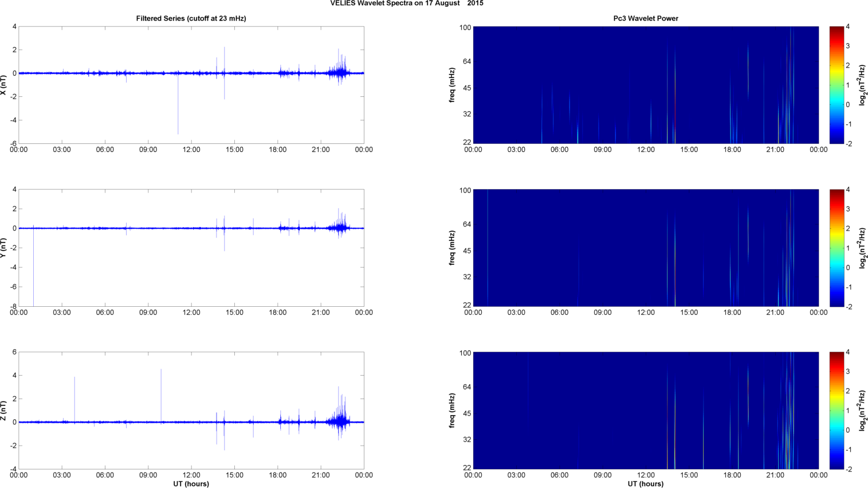Select the Filtered Series cutoff title

pos(191,18)
